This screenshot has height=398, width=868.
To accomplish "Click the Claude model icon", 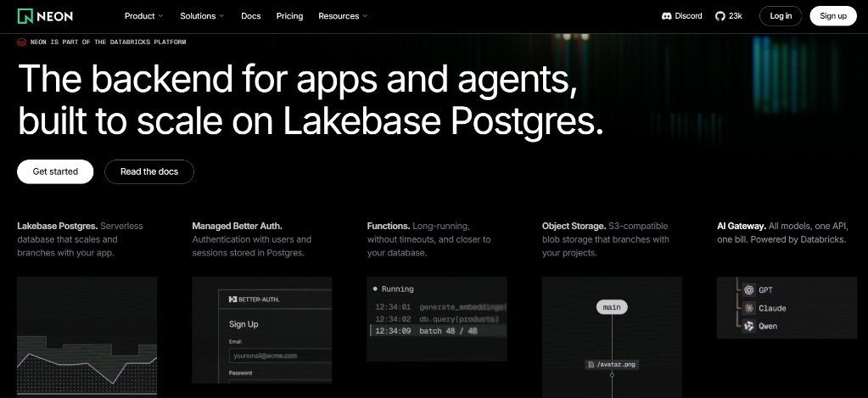I will [749, 308].
